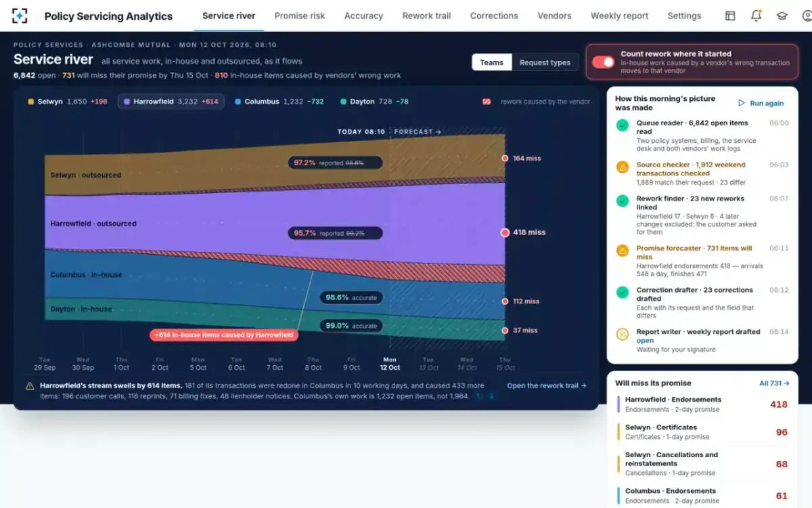This screenshot has width=812, height=508.
Task: Click the Queue reader green check icon
Action: (x=622, y=125)
